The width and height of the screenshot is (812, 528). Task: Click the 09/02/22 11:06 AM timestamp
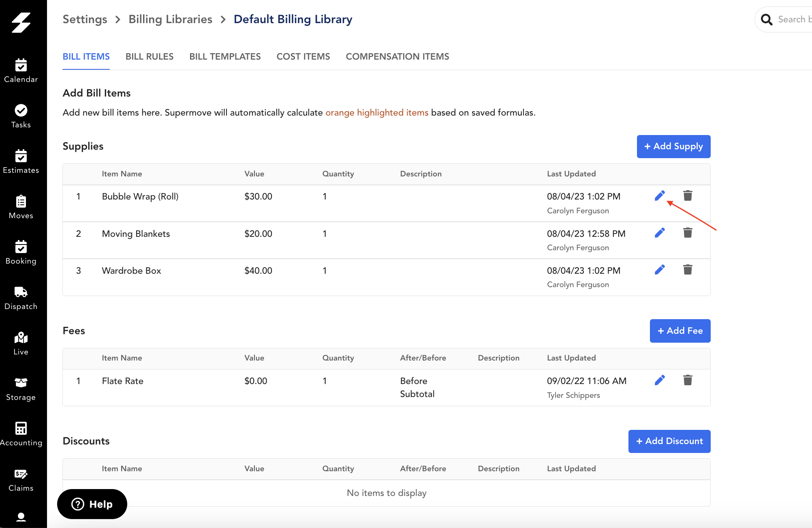(x=586, y=381)
